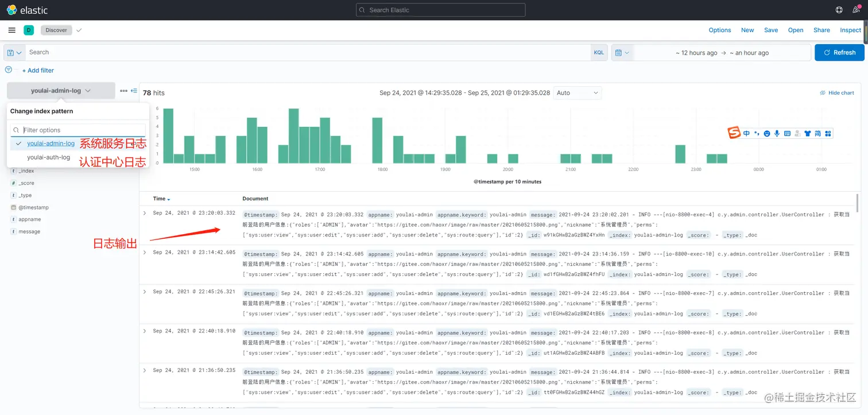
Task: Select the appname field
Action: click(30, 219)
